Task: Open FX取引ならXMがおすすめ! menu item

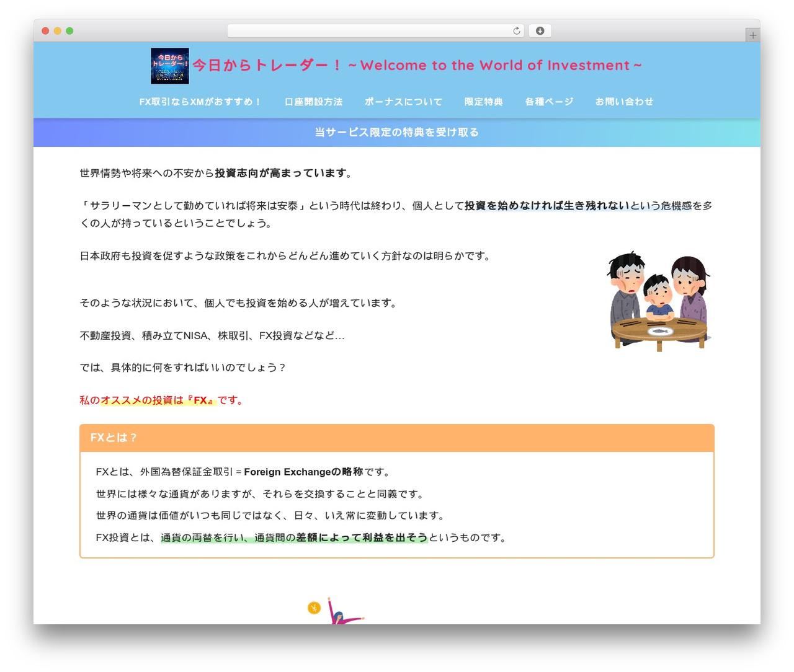Action: 200,102
